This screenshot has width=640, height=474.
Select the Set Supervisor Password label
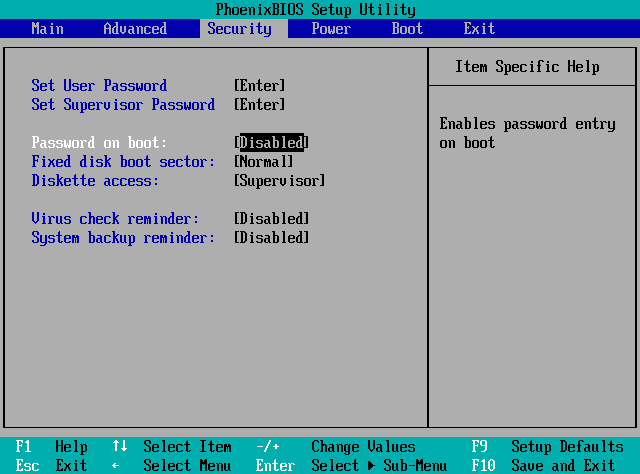(x=123, y=105)
